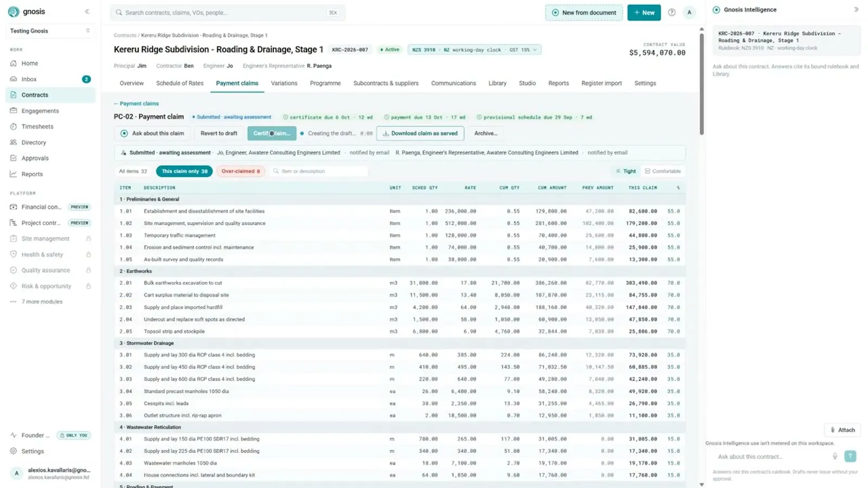
Task: Open the help question-mark icon
Action: click(672, 12)
